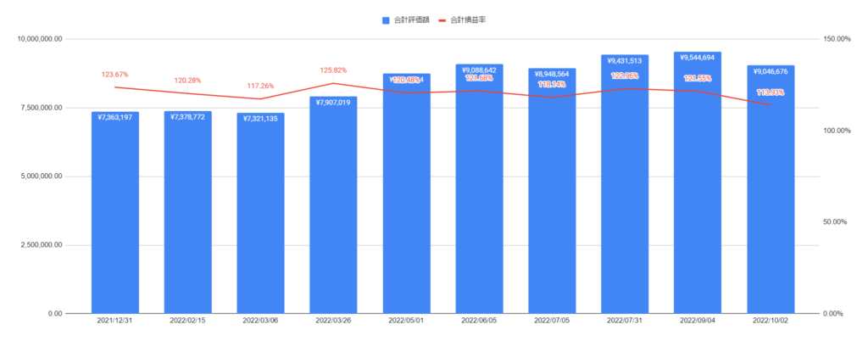Viewport: 868px width, 341px height.
Task: Click the 2022/09/04 date axis label
Action: click(698, 321)
